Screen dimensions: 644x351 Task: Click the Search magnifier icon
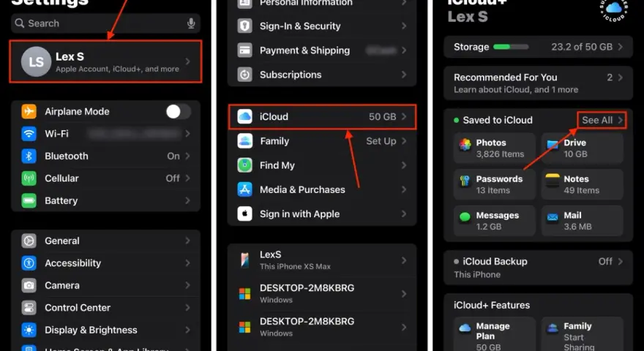(x=19, y=23)
